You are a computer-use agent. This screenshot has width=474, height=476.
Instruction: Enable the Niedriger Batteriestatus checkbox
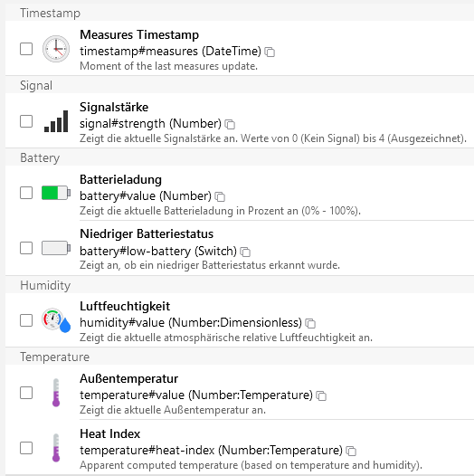pos(26,248)
